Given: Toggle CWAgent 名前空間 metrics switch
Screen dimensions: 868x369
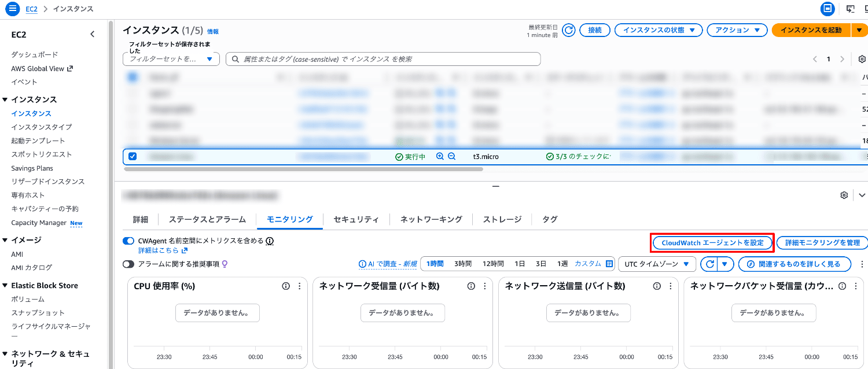Looking at the screenshot, I should (x=128, y=241).
